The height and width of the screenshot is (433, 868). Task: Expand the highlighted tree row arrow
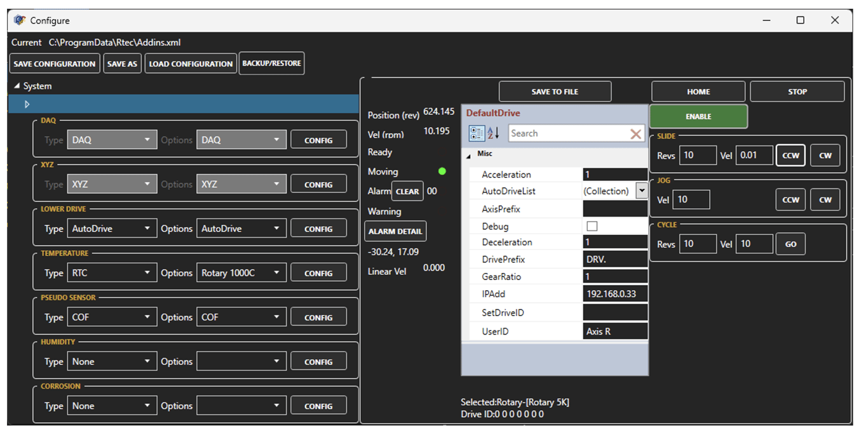tap(27, 104)
